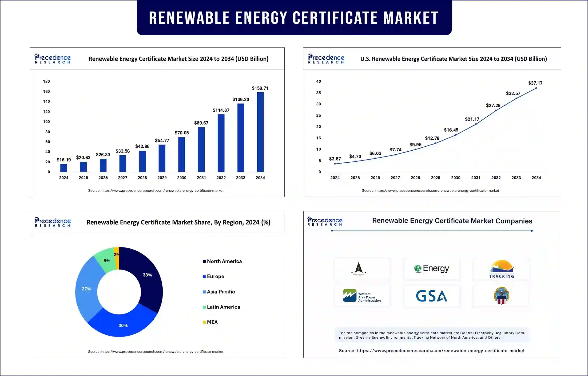Click the GSA company logo

pyautogui.click(x=431, y=296)
